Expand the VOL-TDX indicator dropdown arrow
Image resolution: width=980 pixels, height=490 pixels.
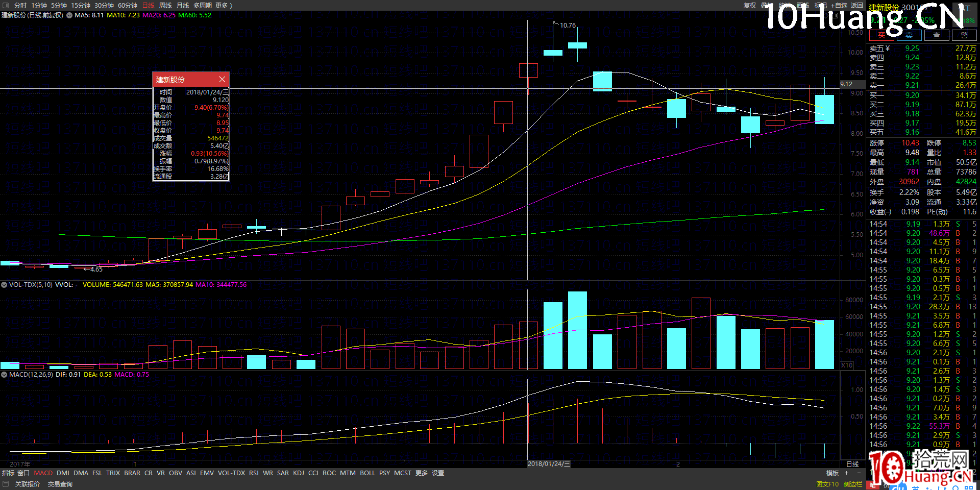[4, 285]
